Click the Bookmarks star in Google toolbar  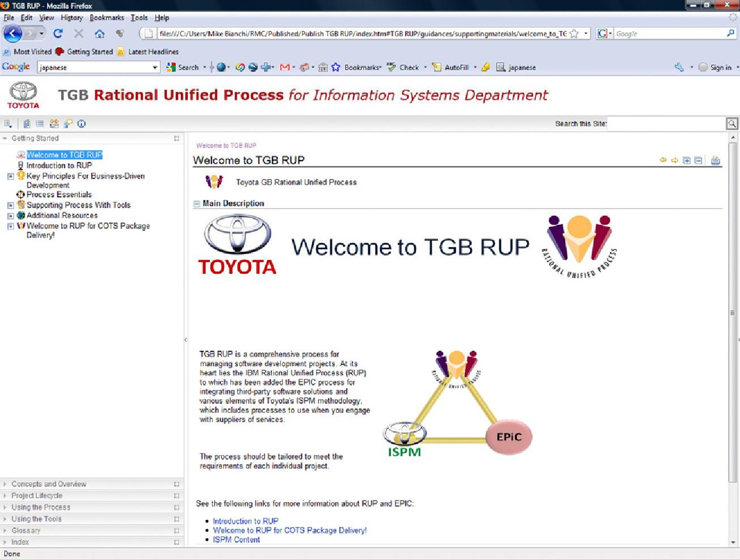click(336, 67)
